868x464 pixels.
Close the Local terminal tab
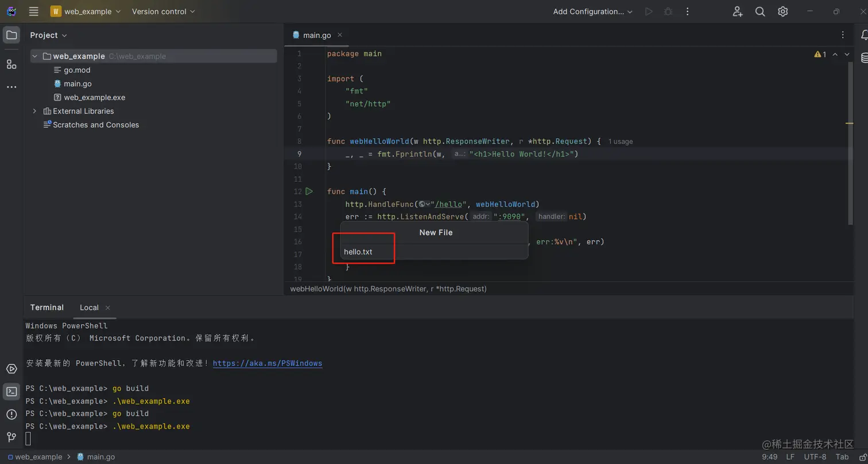[108, 307]
